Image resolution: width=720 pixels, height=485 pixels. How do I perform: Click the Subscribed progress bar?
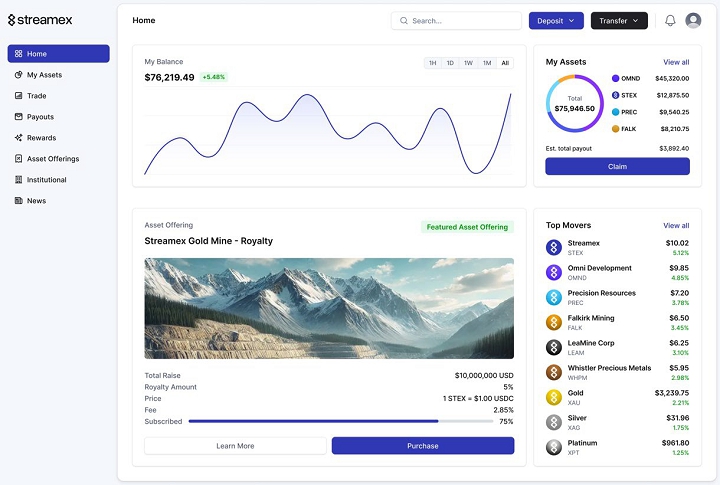[x=340, y=422]
